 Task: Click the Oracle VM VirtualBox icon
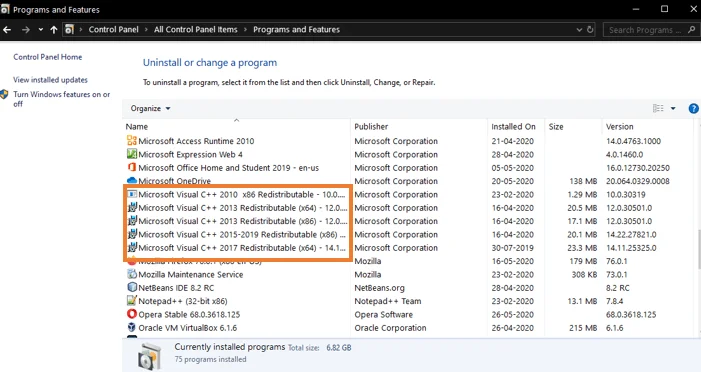pyautogui.click(x=132, y=327)
